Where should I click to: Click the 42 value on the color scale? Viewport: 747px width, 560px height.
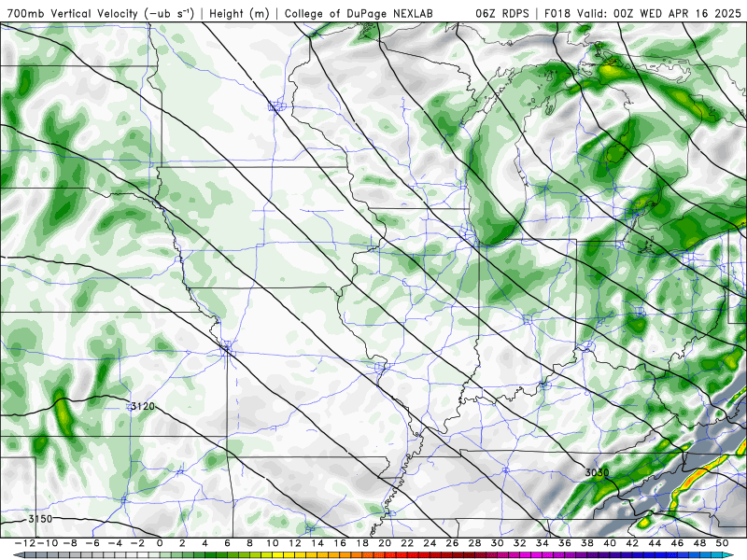pos(632,543)
